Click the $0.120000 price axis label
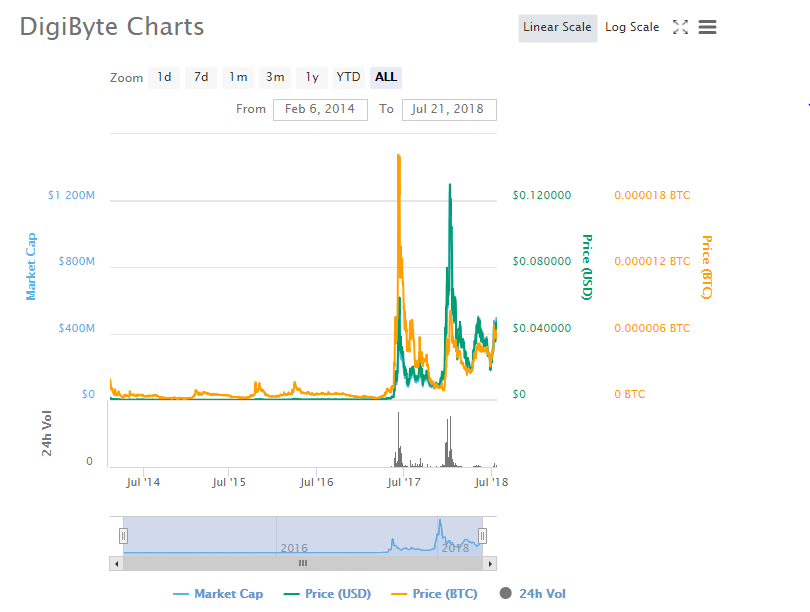Viewport: 810px width, 612px height. (542, 195)
